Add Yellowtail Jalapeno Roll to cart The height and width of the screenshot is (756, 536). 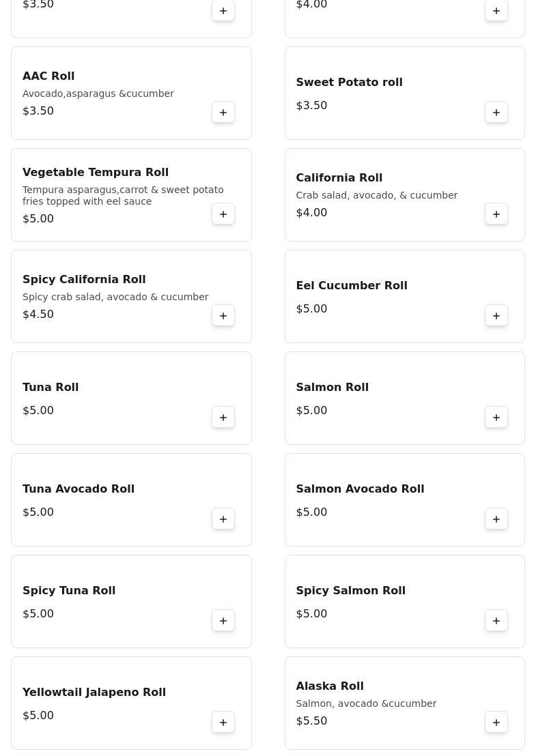click(223, 722)
